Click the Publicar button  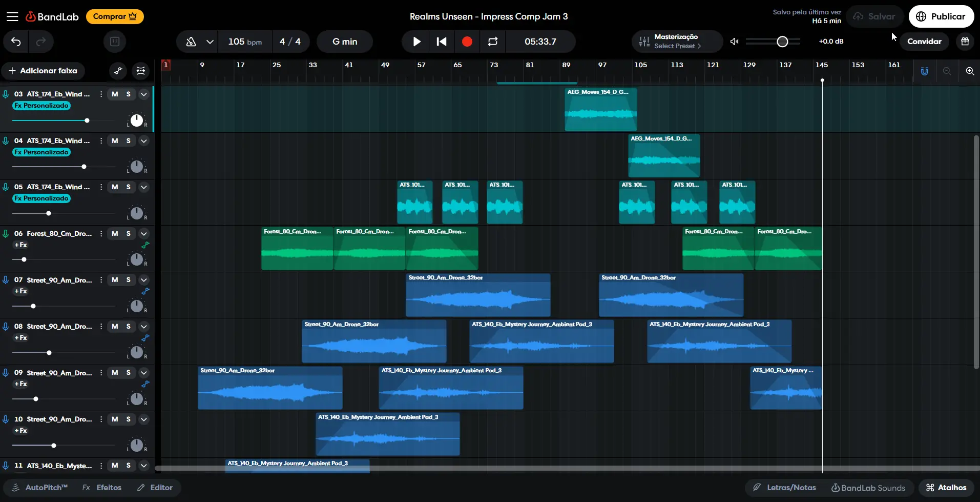click(x=941, y=16)
